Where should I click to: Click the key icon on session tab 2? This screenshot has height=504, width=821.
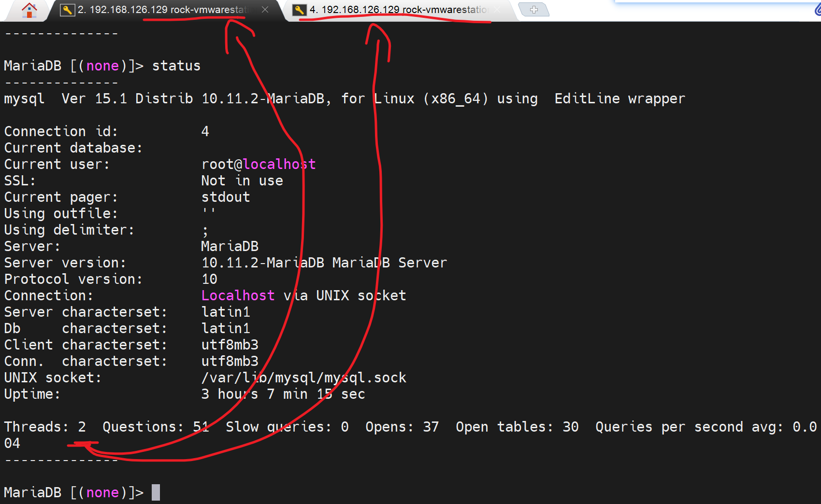[67, 10]
